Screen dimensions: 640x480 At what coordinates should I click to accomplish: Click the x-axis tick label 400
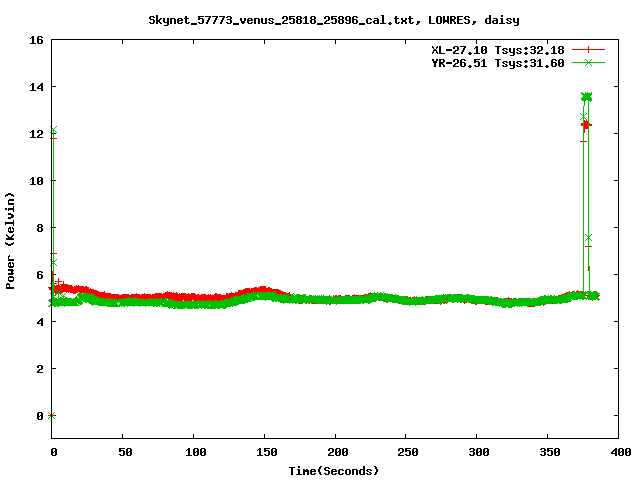[620, 452]
